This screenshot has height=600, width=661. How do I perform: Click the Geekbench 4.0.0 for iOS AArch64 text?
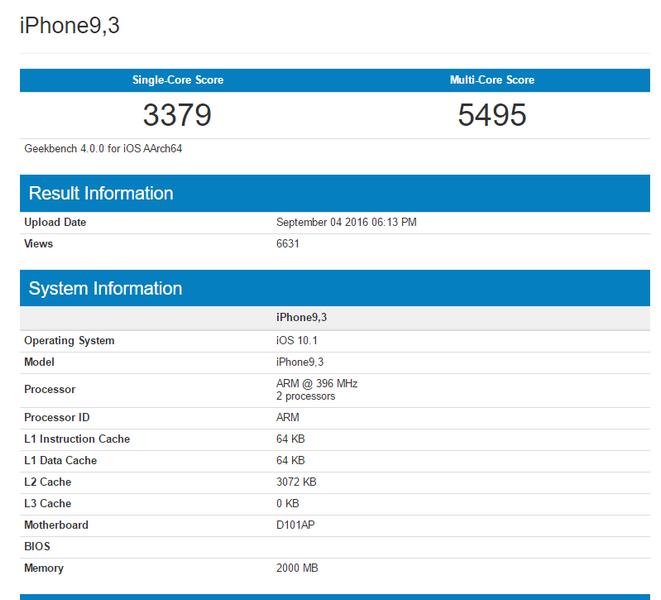click(103, 148)
